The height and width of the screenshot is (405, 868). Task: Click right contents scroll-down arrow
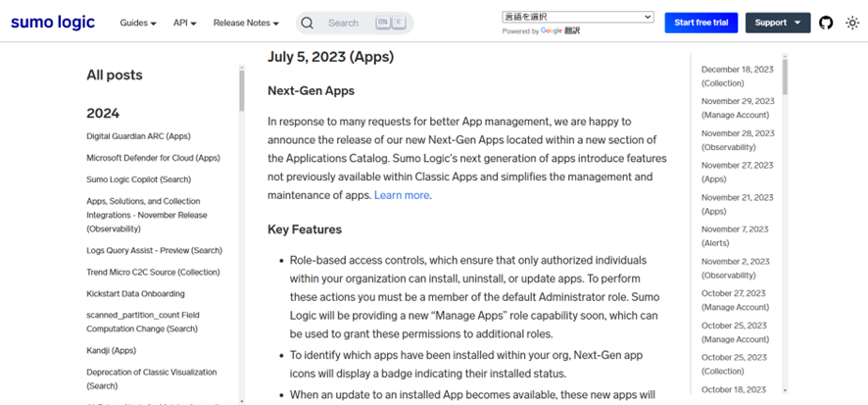[x=785, y=390]
